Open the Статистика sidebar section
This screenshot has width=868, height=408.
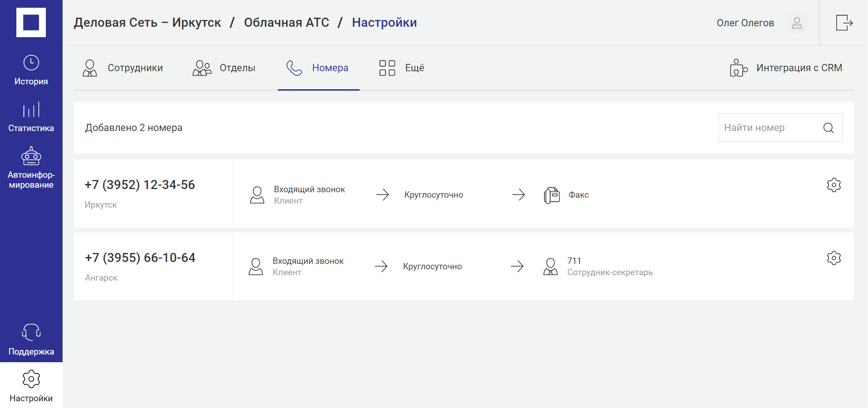(31, 117)
